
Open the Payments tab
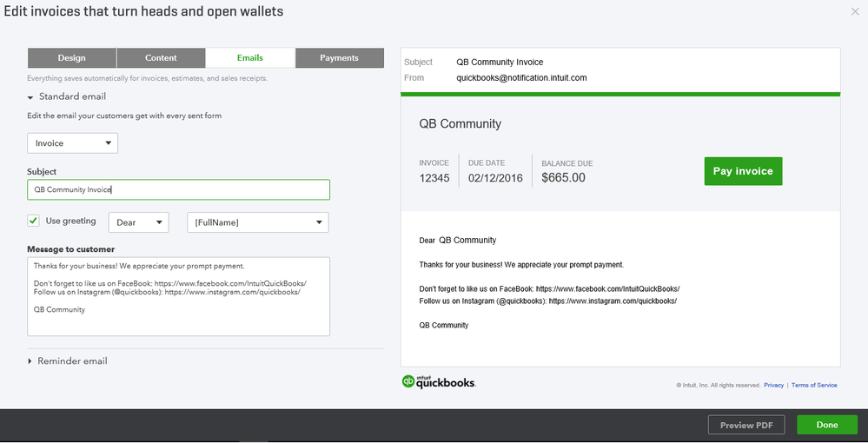tap(339, 58)
